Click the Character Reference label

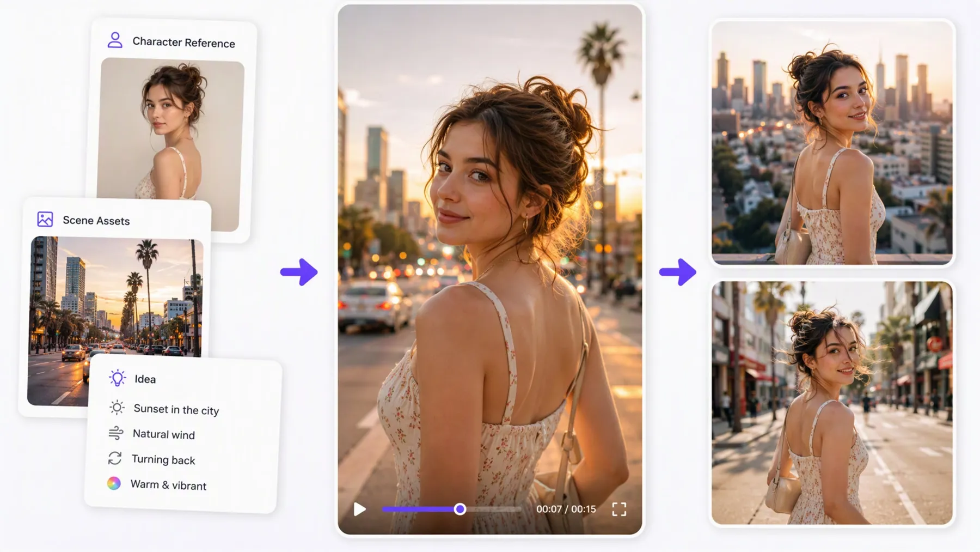coord(184,43)
